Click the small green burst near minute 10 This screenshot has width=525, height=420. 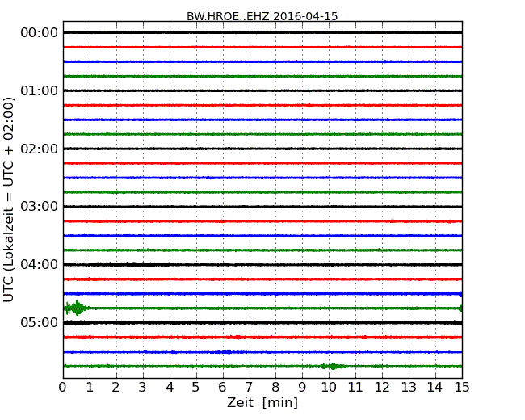pyautogui.click(x=333, y=366)
